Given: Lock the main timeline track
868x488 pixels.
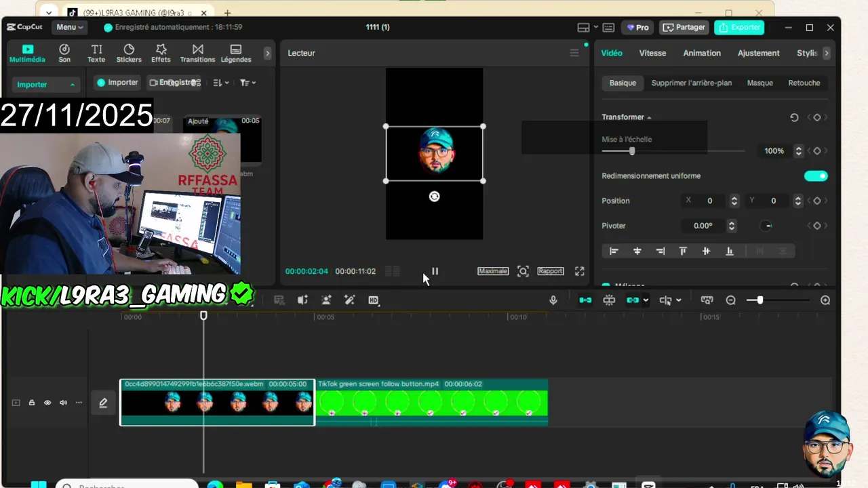Looking at the screenshot, I should pos(31,403).
